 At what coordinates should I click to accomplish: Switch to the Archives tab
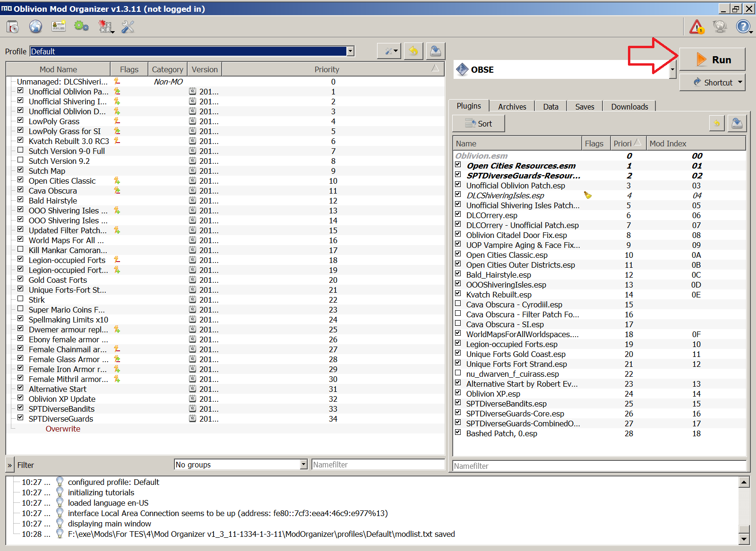click(x=512, y=107)
